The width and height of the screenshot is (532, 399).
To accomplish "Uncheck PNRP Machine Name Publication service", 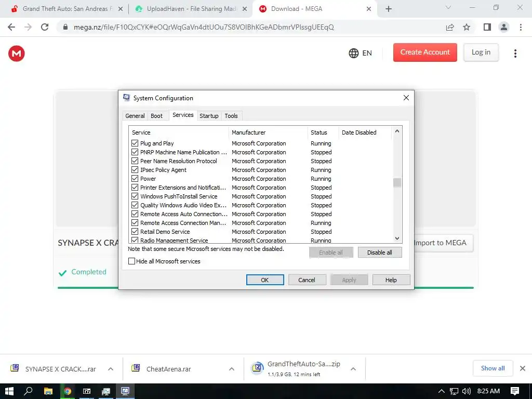I will coord(135,152).
